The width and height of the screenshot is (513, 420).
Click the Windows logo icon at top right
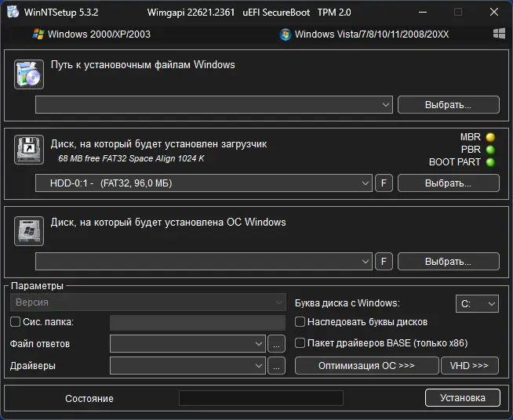click(x=499, y=34)
